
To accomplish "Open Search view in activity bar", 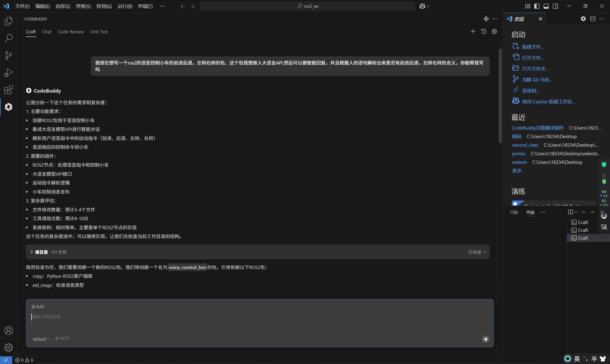I will point(9,38).
